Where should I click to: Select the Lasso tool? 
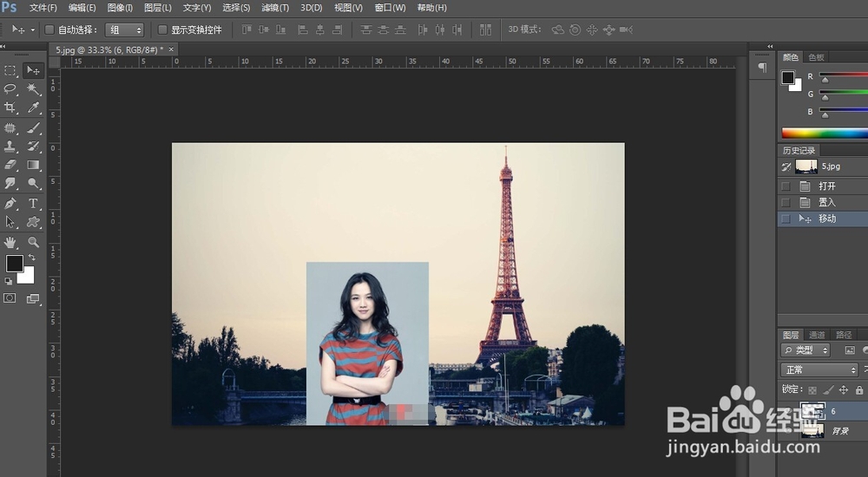tap(10, 88)
